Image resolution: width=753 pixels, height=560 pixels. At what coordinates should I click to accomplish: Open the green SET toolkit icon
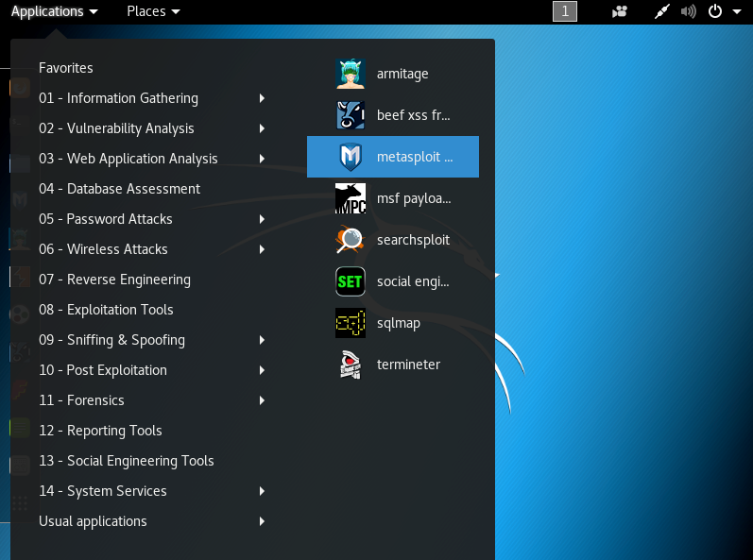(x=351, y=281)
